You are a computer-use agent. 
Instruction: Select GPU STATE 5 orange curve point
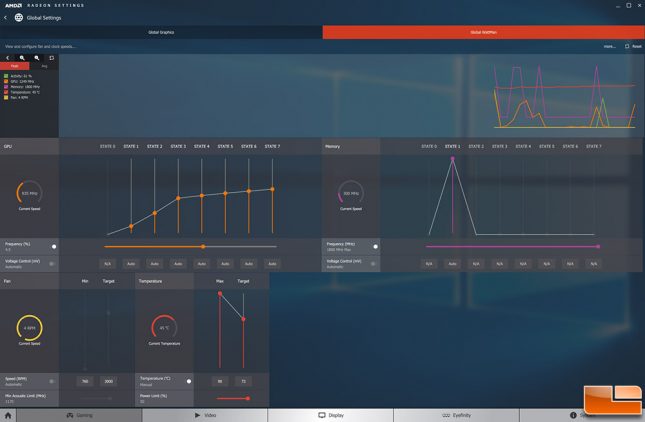pyautogui.click(x=225, y=193)
